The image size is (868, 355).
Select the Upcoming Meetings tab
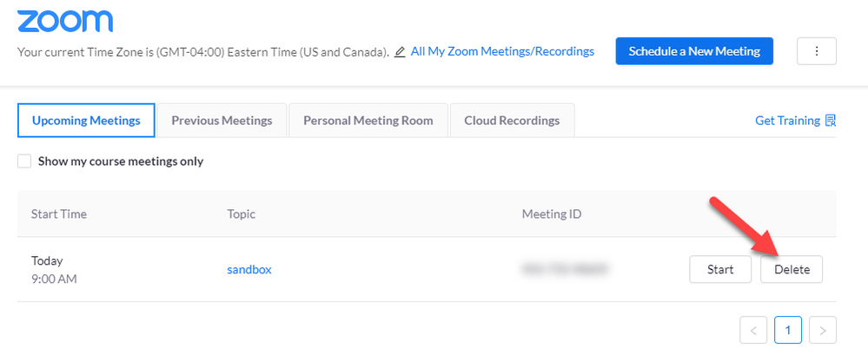(x=86, y=121)
